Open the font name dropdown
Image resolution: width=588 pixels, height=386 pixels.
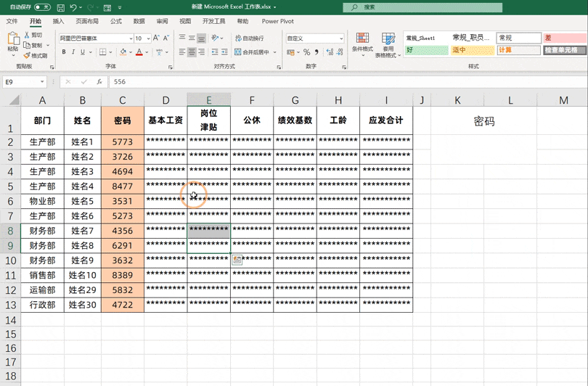coord(131,38)
